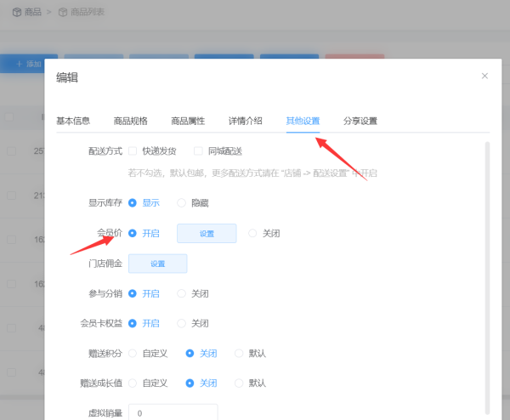Select 默认 for 赠送成长值
Image resolution: width=510 pixels, height=420 pixels.
point(239,383)
